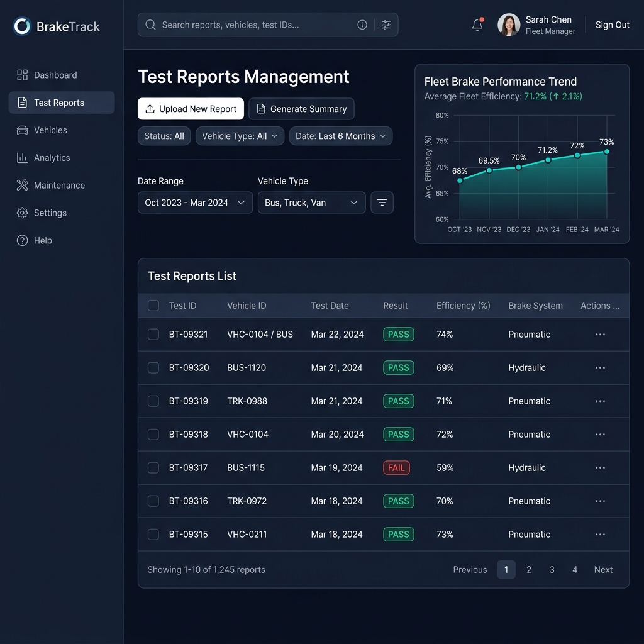The image size is (644, 644).
Task: Check the row BT-09321 checkbox
Action: pyautogui.click(x=153, y=335)
